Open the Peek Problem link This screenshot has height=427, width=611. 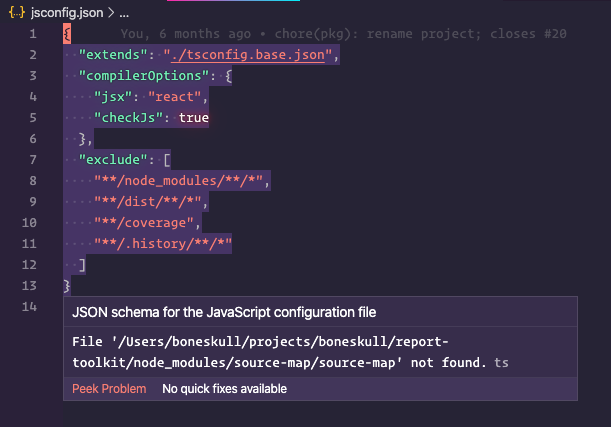[x=109, y=389]
